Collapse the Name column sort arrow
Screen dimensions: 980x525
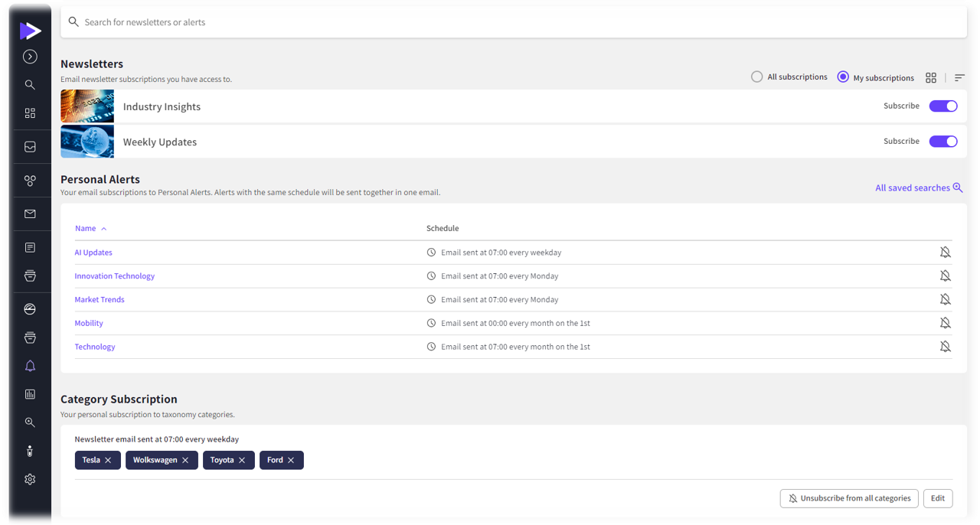(x=104, y=227)
